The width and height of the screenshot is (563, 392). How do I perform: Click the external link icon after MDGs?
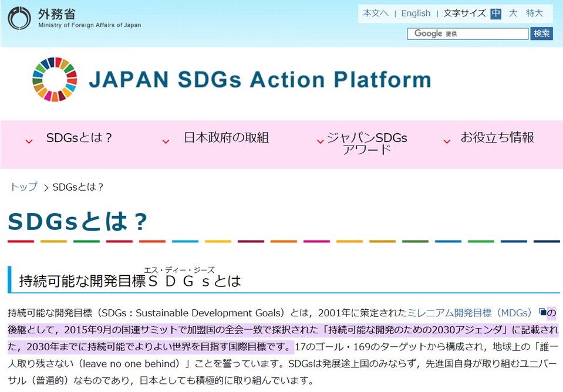[x=542, y=312]
